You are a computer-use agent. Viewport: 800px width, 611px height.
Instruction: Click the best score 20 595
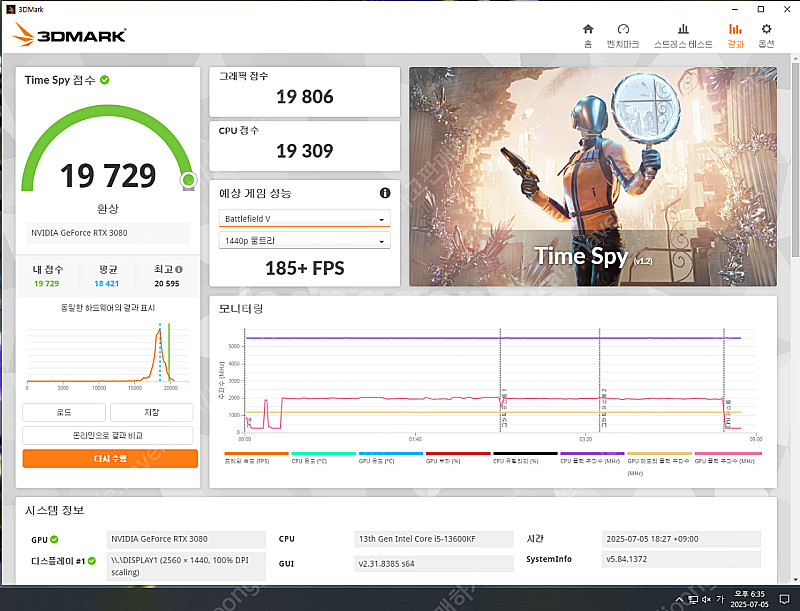(x=167, y=284)
